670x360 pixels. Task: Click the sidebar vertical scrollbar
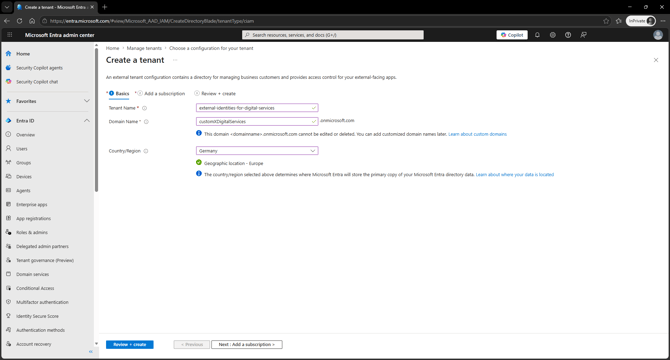point(97,120)
